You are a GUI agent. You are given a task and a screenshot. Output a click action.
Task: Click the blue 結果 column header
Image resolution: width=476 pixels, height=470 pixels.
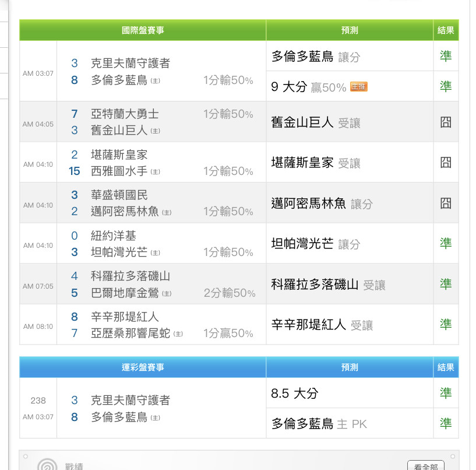(446, 367)
